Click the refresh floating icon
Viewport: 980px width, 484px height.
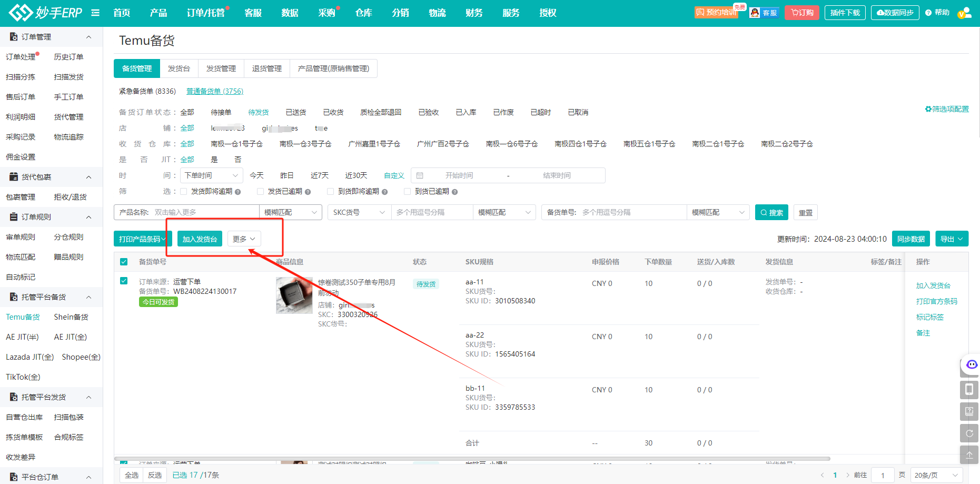[x=969, y=433]
